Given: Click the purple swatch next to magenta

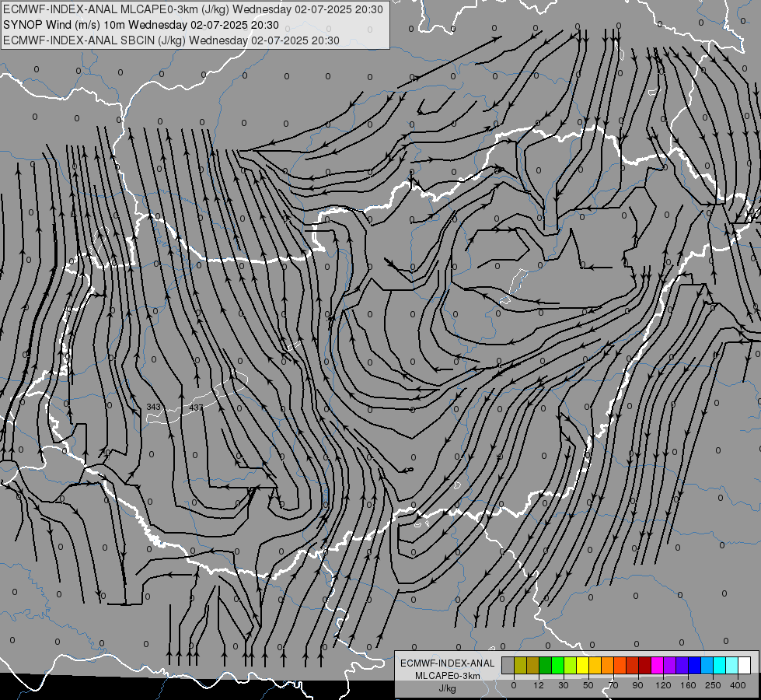Looking at the screenshot, I should click(x=670, y=665).
